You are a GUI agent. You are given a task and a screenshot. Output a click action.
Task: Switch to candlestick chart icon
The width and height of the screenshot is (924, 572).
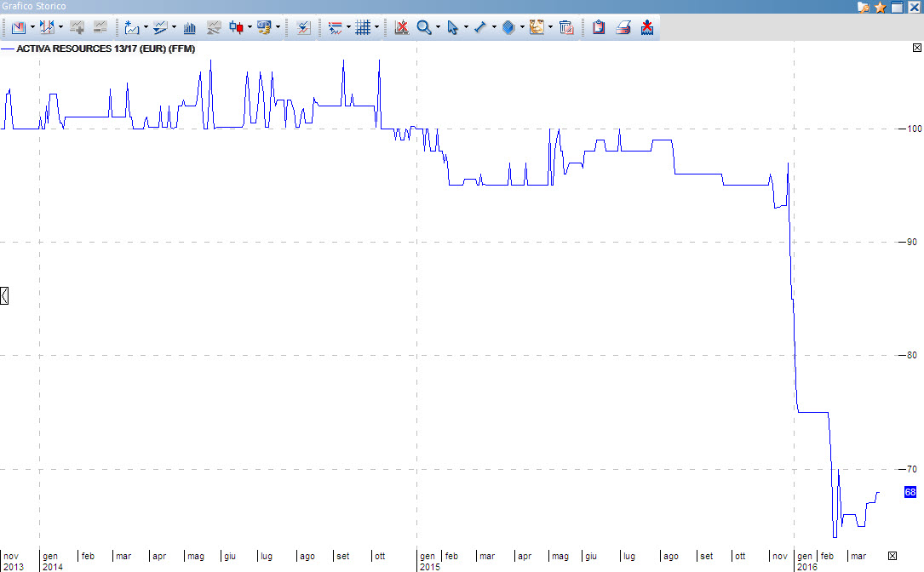coord(236,28)
